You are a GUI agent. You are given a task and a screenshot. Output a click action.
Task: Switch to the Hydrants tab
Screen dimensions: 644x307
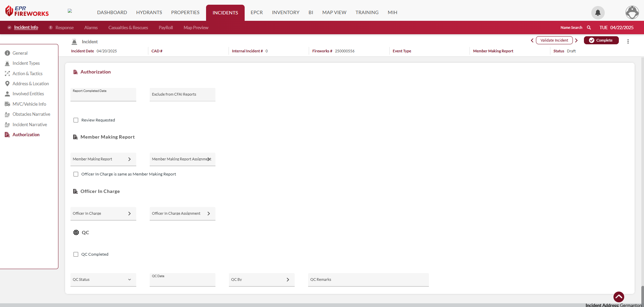coord(149,12)
